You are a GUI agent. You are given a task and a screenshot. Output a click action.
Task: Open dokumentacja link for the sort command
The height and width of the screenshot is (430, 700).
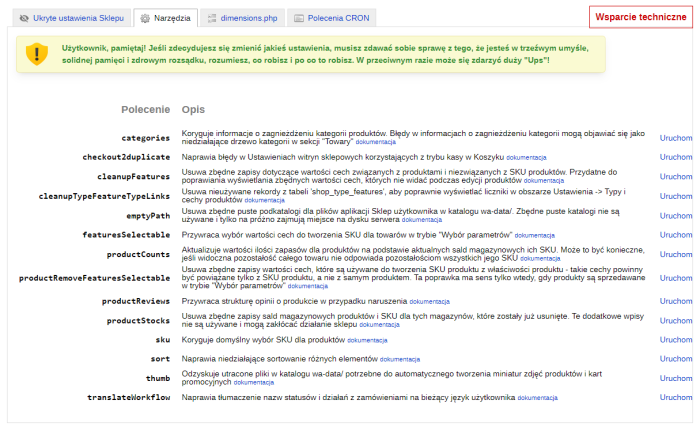(x=400, y=359)
